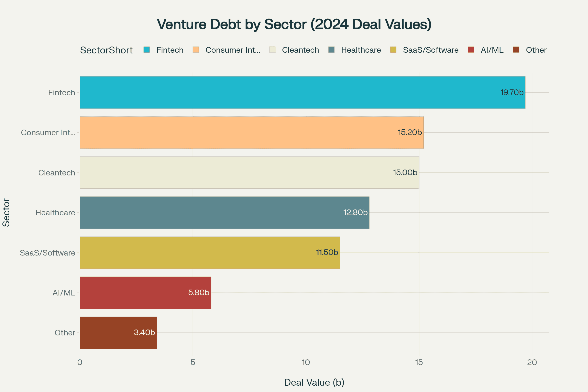Viewport: 588px width, 392px height.
Task: Click the "Deal Value (b)" x-axis title
Action: pos(314,382)
